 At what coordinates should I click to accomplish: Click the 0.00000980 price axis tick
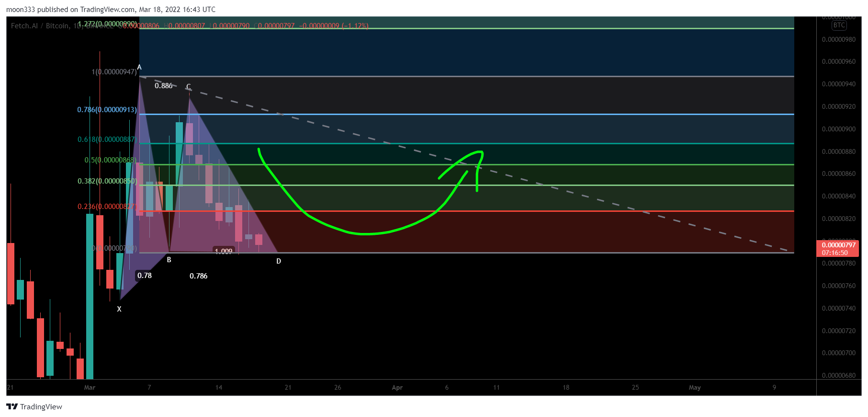(839, 39)
